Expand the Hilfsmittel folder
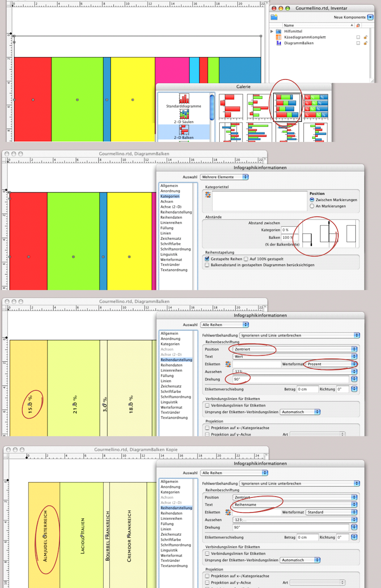The image size is (381, 588). [x=272, y=31]
